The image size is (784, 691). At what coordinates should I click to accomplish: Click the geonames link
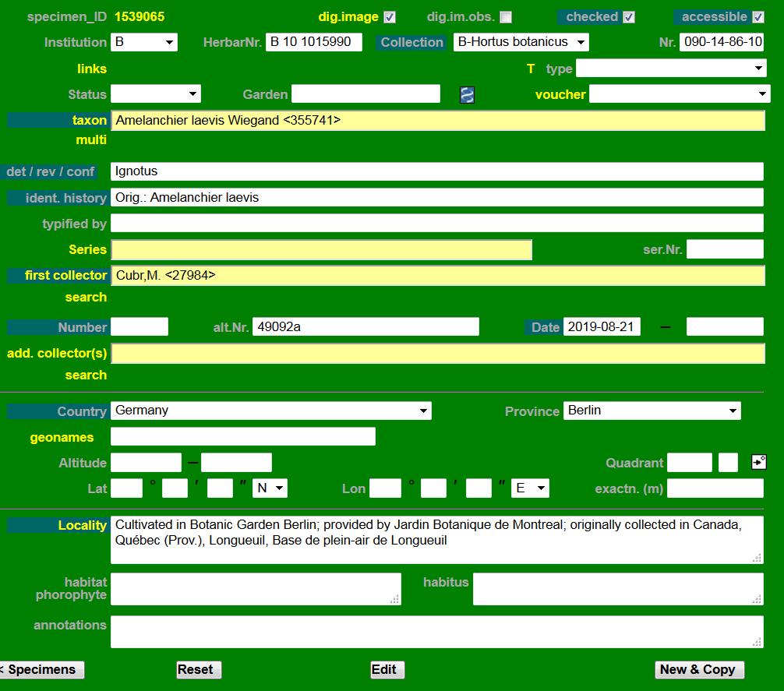(x=62, y=438)
